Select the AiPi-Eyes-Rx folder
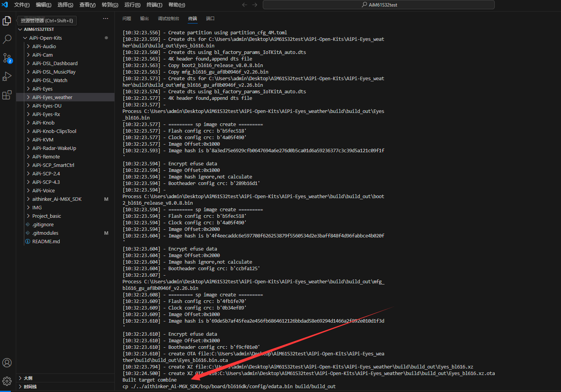The width and height of the screenshot is (561, 392). pos(65,114)
